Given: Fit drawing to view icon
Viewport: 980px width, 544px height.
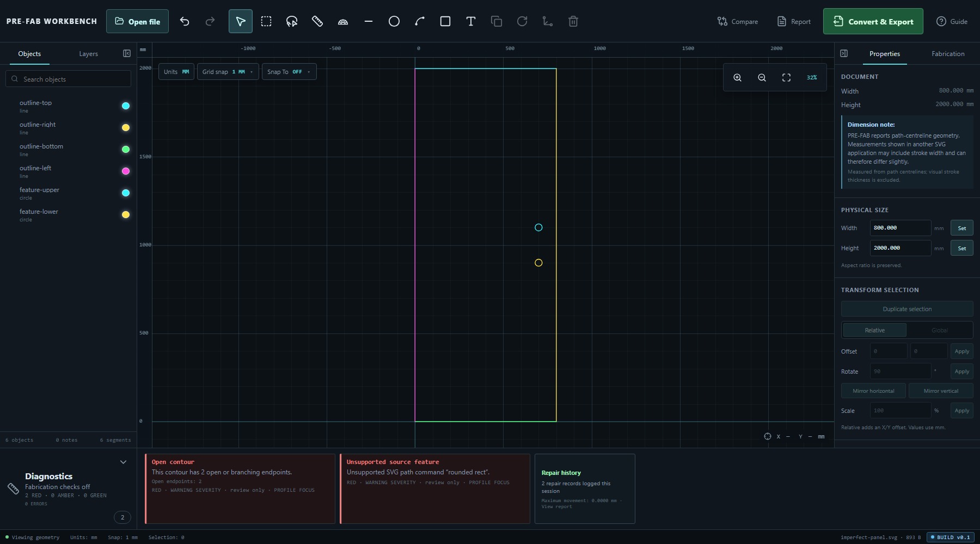Looking at the screenshot, I should tap(787, 78).
